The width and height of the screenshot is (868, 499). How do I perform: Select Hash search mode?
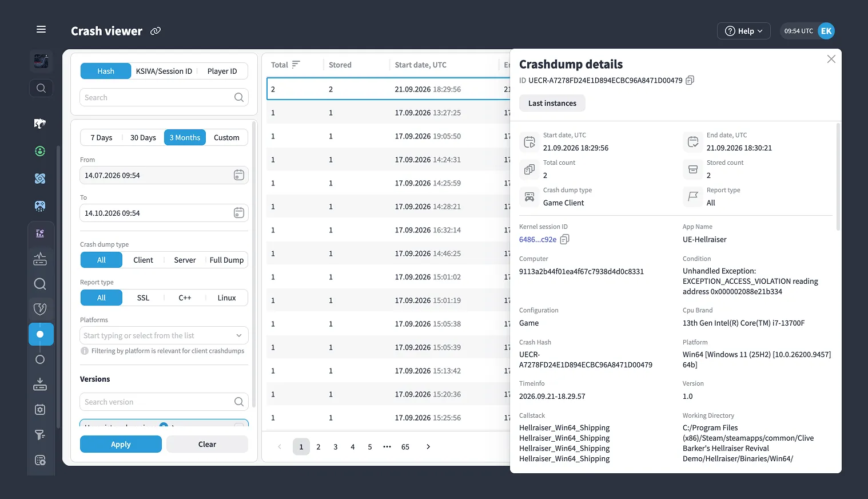point(106,71)
